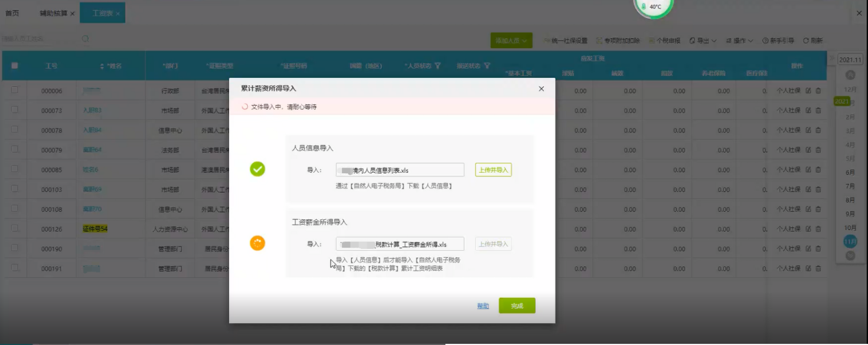
Task: Go to the 首页 home tab
Action: point(12,13)
